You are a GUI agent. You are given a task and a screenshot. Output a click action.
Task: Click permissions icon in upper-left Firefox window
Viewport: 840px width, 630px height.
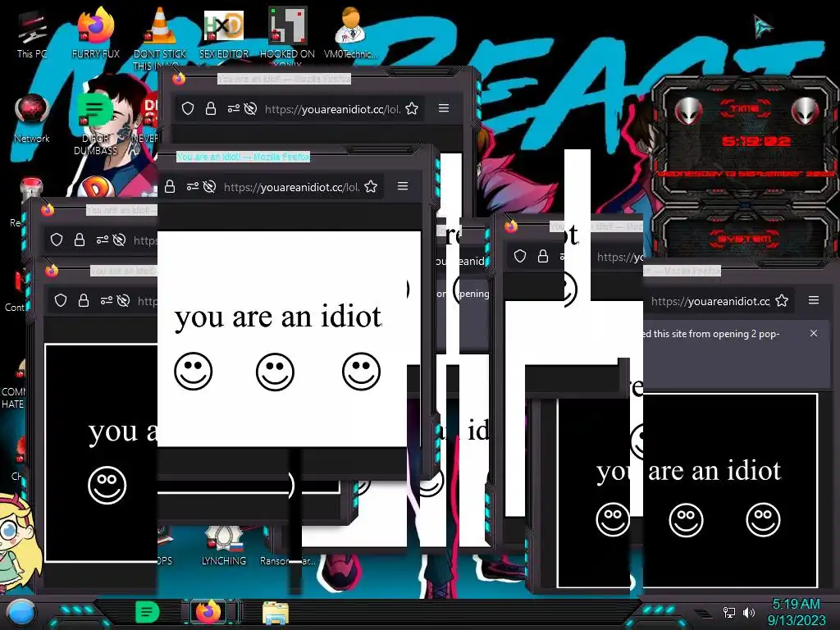tap(102, 240)
